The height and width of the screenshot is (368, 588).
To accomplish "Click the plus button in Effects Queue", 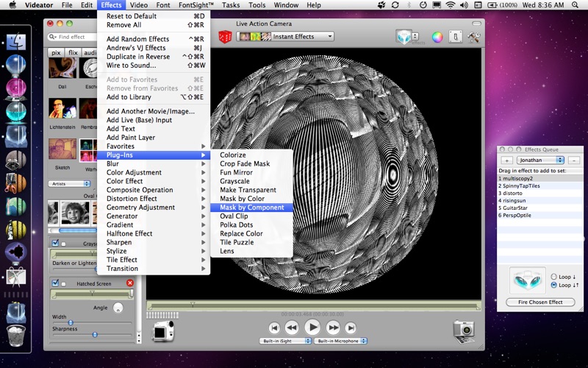I will click(507, 160).
